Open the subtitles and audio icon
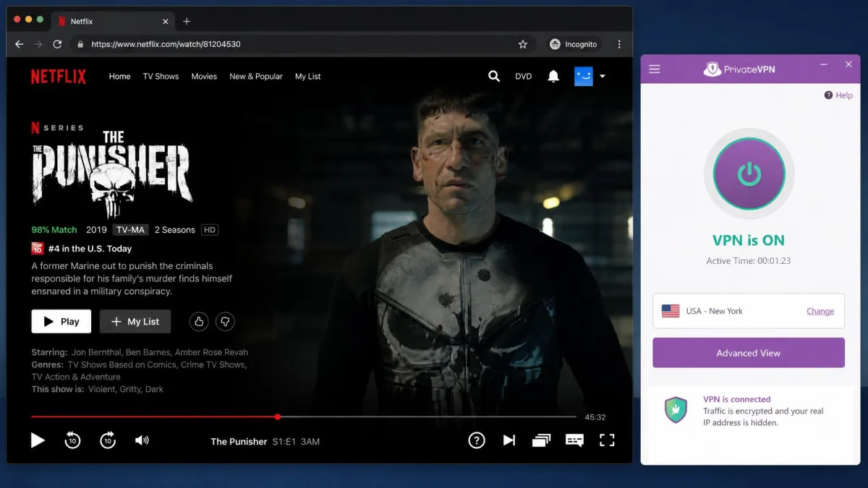Screen dimensions: 868x488 point(574,440)
